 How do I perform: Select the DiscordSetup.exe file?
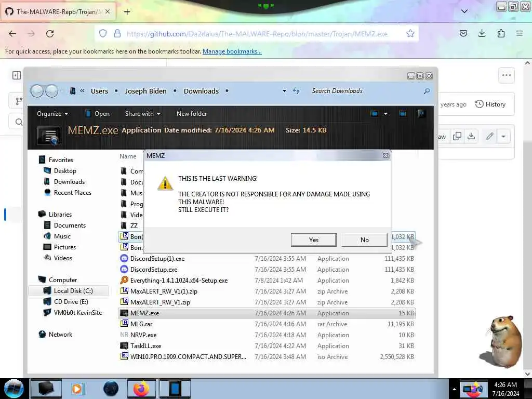pos(267,270)
